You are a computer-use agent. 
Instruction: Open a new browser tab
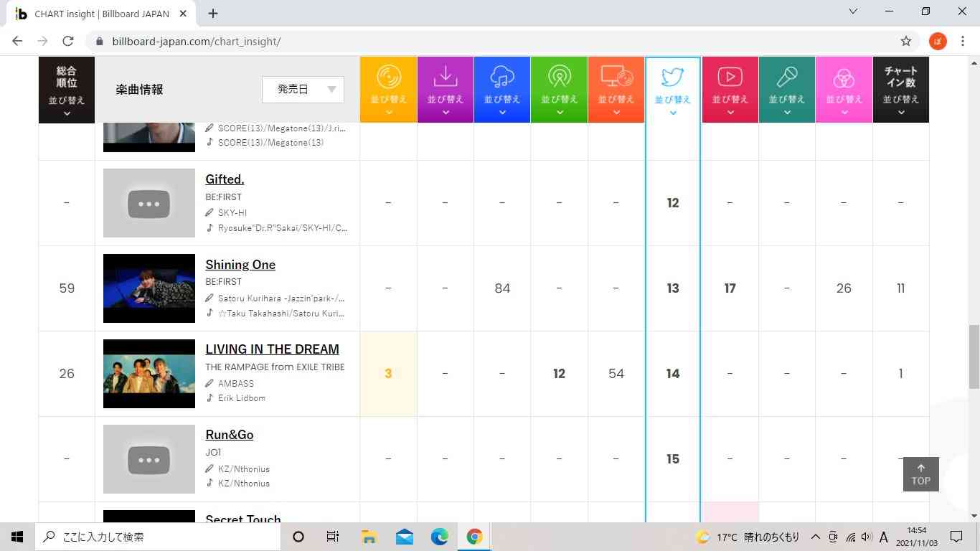[213, 13]
